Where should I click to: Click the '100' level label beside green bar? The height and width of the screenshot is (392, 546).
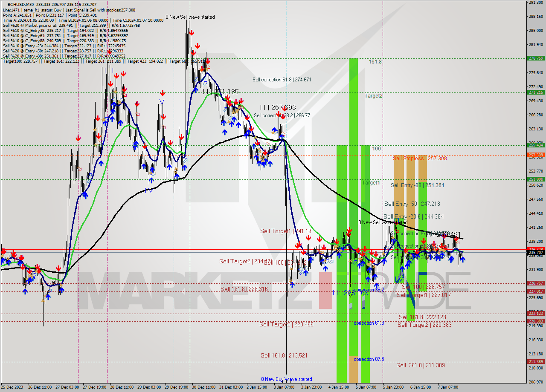(376, 149)
